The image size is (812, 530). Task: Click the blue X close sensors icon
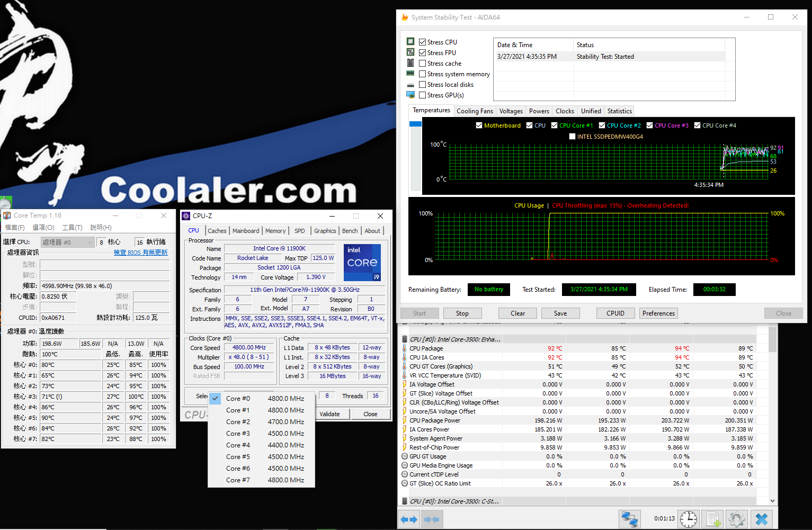[761, 519]
